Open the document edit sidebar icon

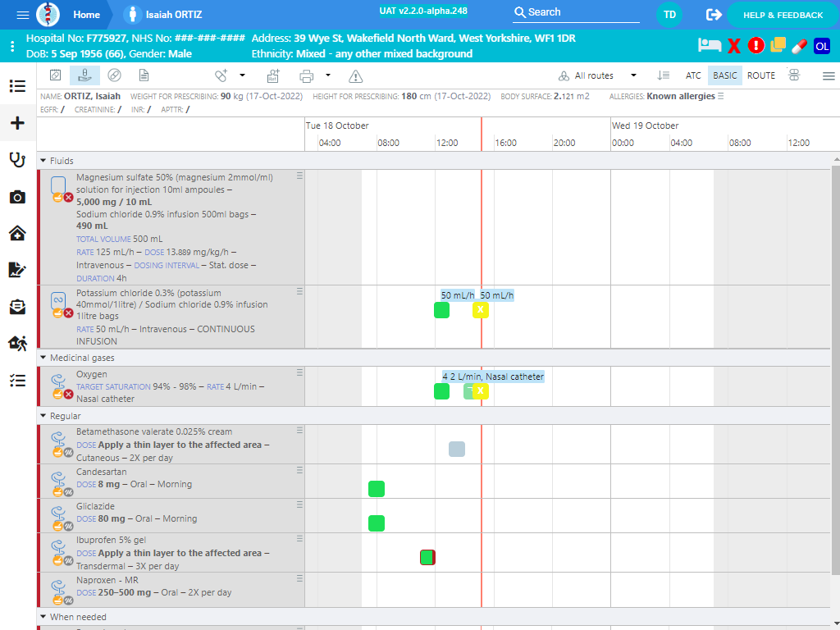(18, 269)
